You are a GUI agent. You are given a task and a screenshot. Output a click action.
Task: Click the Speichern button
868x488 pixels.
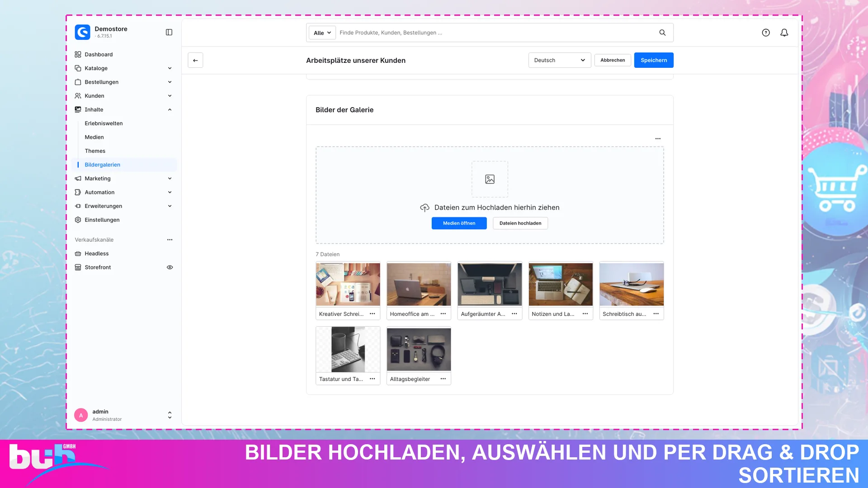click(654, 60)
